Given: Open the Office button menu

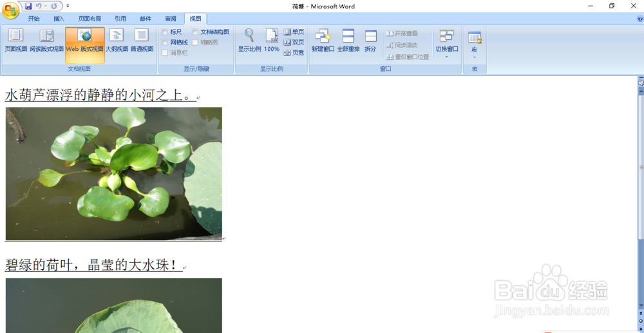Looking at the screenshot, I should click(x=10, y=10).
